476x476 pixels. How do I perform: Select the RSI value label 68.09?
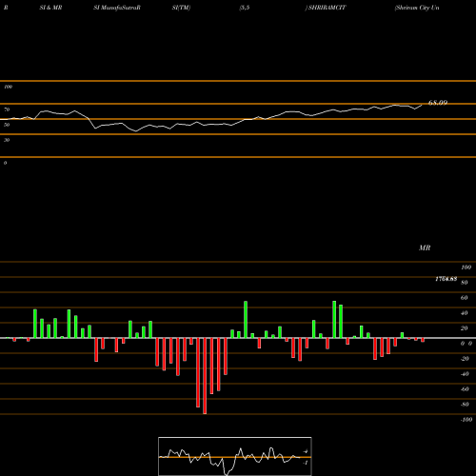click(x=438, y=103)
